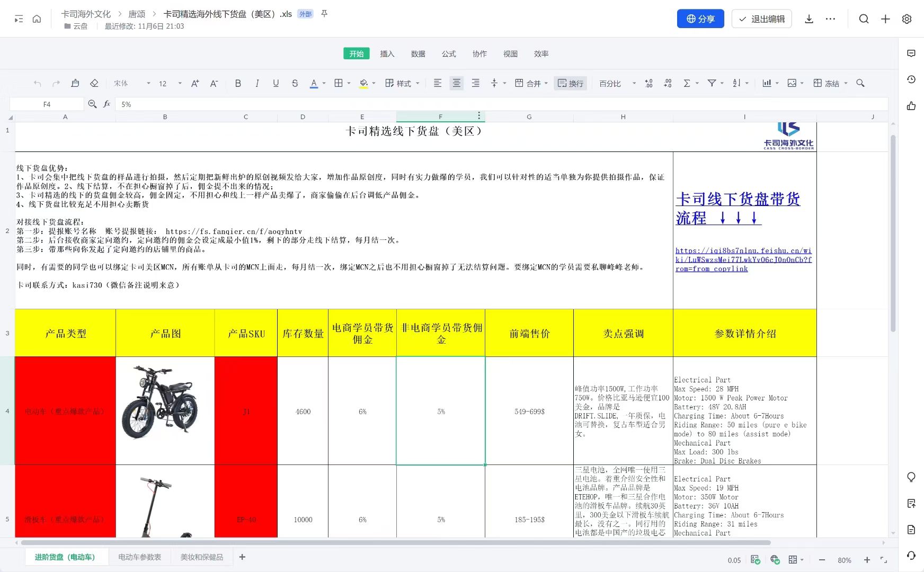The image size is (924, 572).
Task: Switch to the 开始 ribbon tab
Action: [x=357, y=53]
